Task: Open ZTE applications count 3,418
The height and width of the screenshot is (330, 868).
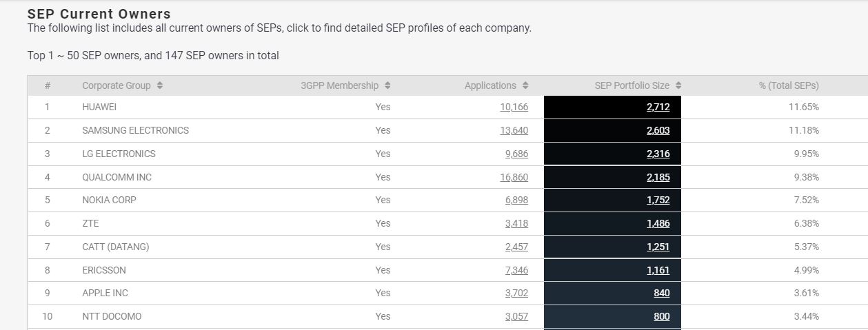Action: point(517,223)
